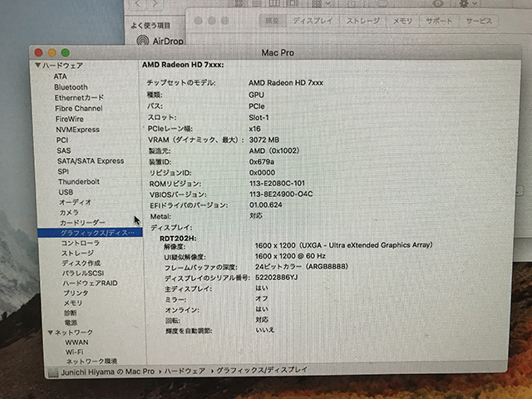Click 'Junichi Hiyama の Mac Pro' in path bar
The image size is (532, 399).
(107, 372)
